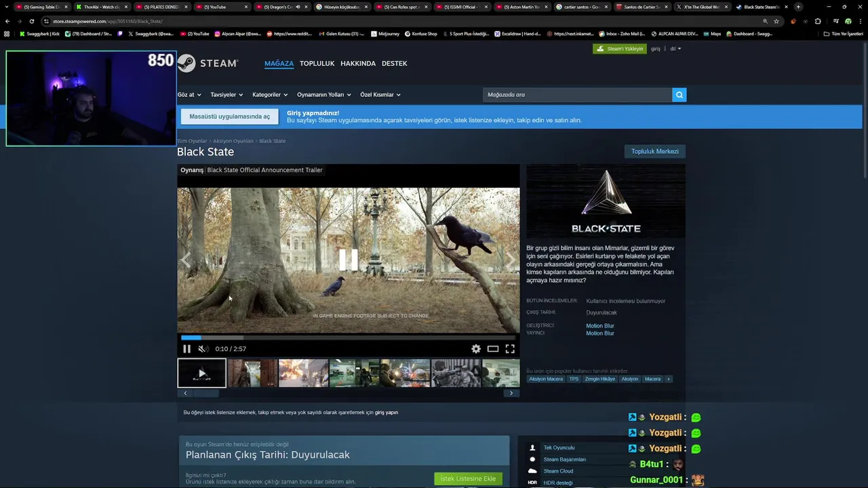Reload the page with the refresh icon

pyautogui.click(x=31, y=21)
